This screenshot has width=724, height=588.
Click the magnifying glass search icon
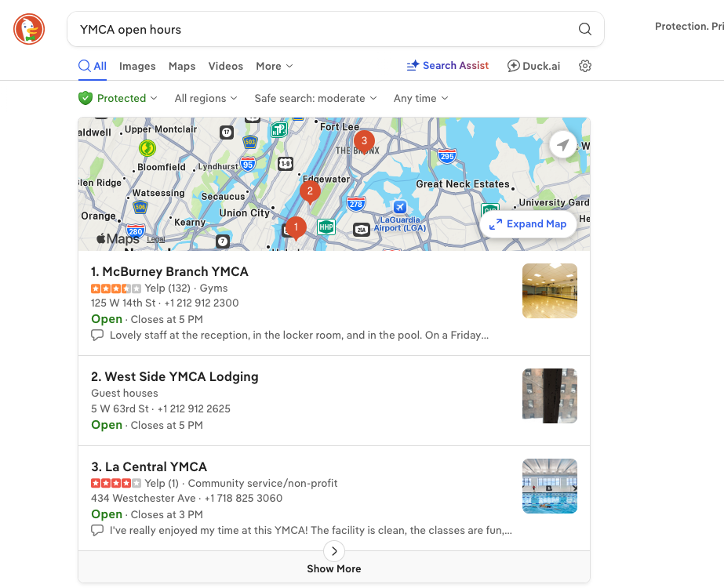584,29
